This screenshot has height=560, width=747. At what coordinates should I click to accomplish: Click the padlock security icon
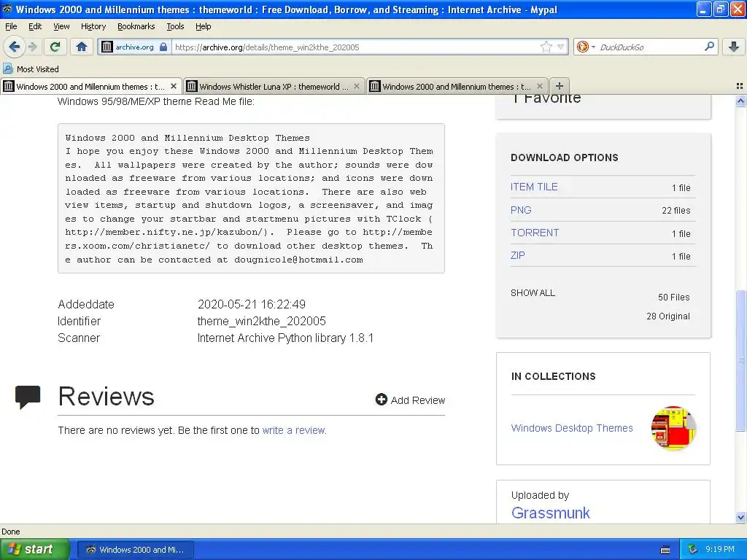(x=163, y=47)
